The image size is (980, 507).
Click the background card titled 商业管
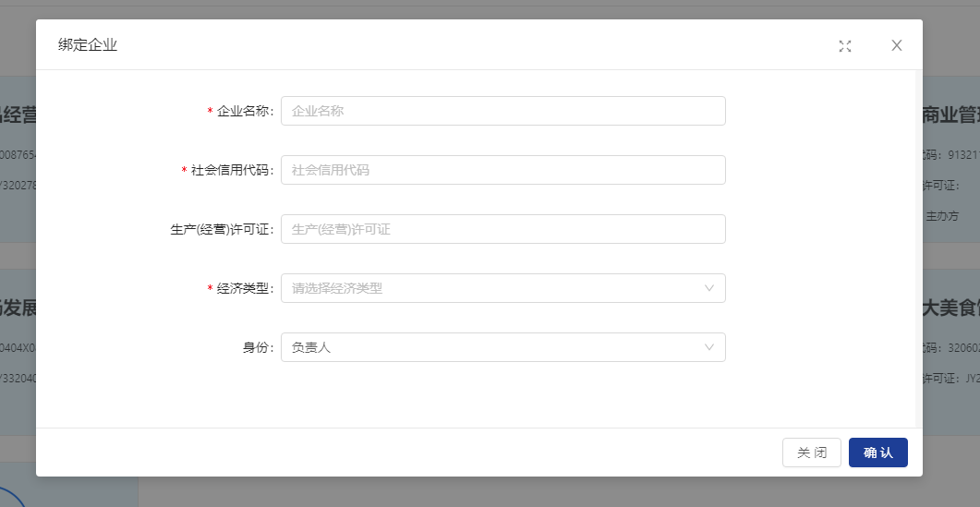950,115
